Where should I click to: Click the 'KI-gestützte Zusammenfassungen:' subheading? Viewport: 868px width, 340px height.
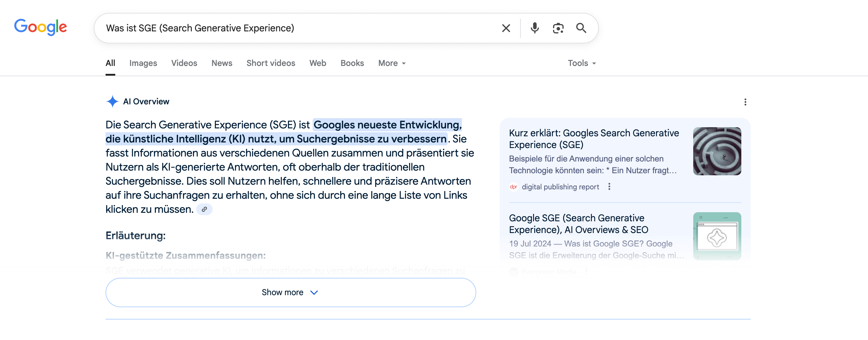click(x=185, y=256)
